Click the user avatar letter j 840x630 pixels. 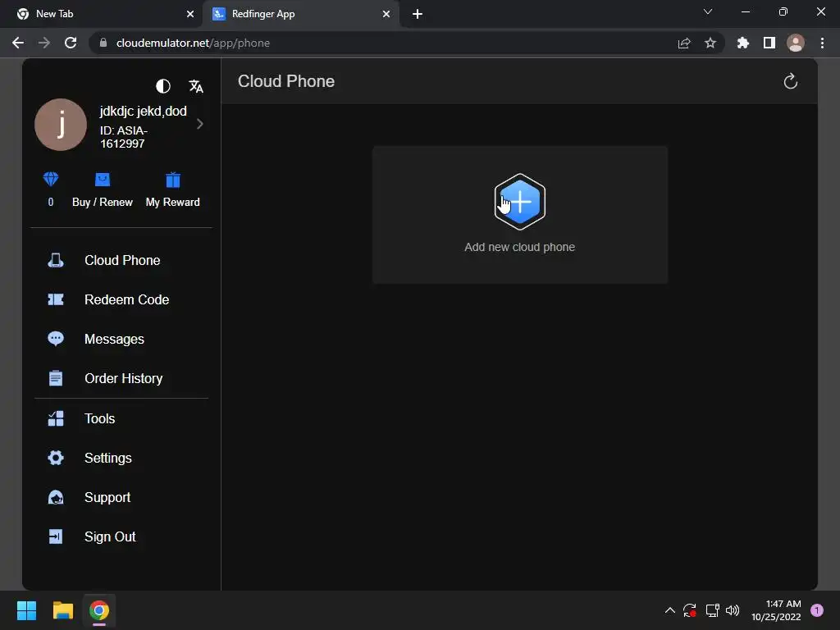pos(61,125)
